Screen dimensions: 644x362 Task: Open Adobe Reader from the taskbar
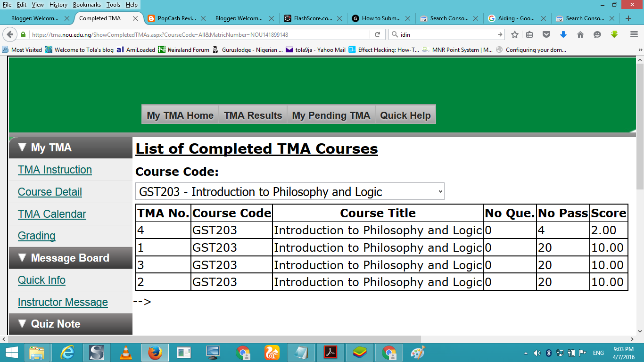pyautogui.click(x=330, y=352)
